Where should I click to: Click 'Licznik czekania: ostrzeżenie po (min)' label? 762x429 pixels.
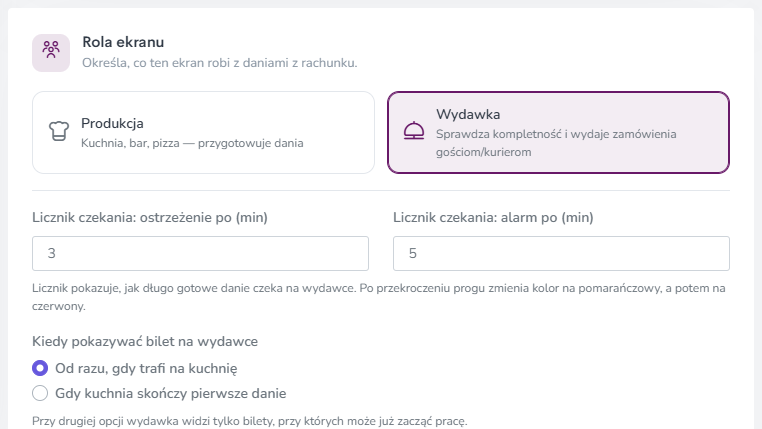click(150, 217)
